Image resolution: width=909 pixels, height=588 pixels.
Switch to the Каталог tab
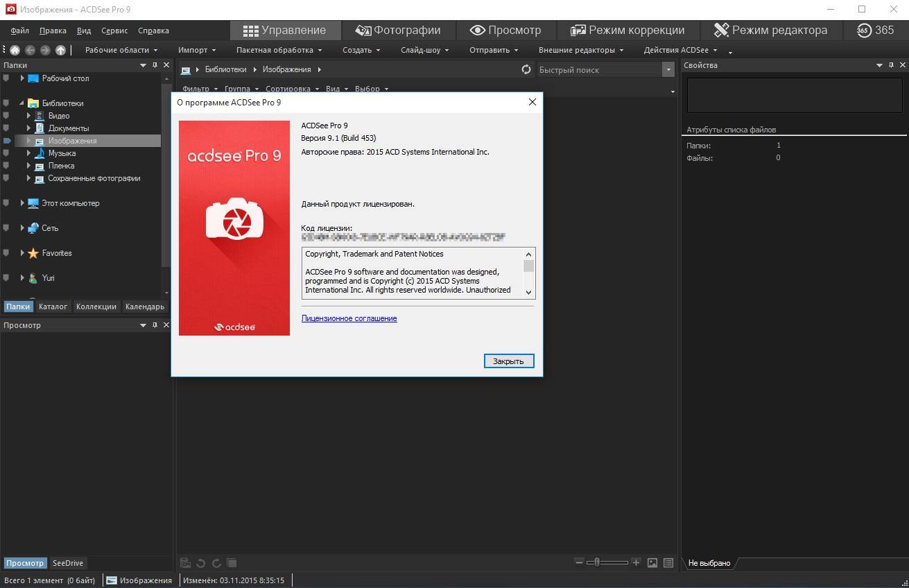click(53, 306)
